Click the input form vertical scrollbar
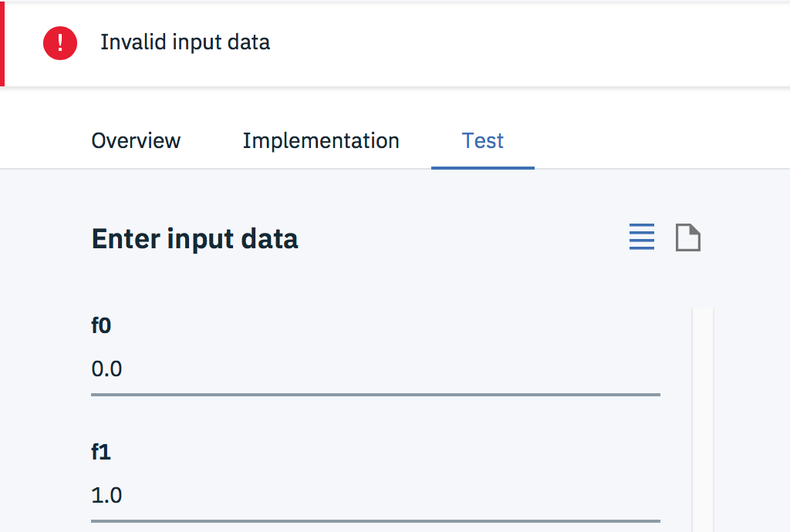The image size is (790, 532). pos(703,416)
